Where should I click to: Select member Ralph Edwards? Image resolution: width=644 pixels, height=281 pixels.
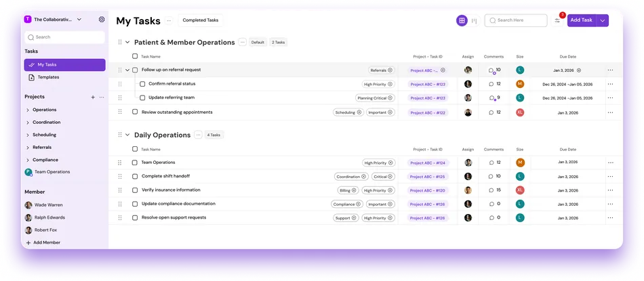(x=45, y=217)
